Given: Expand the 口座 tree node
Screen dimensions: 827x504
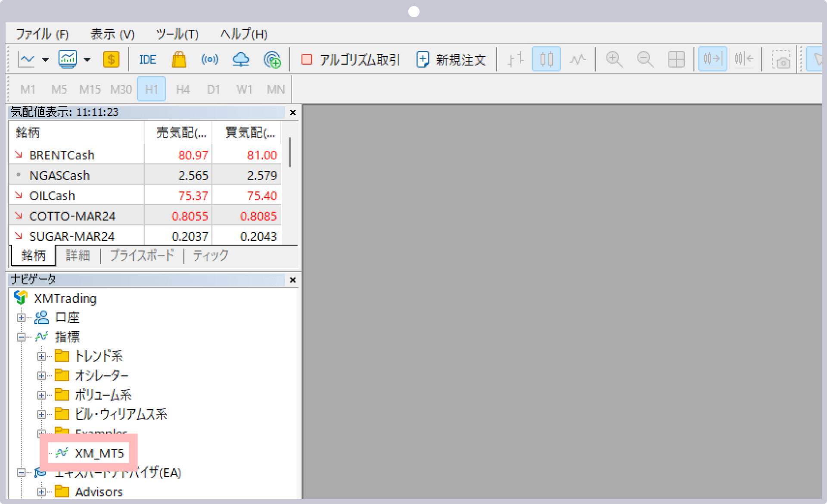Looking at the screenshot, I should (21, 317).
